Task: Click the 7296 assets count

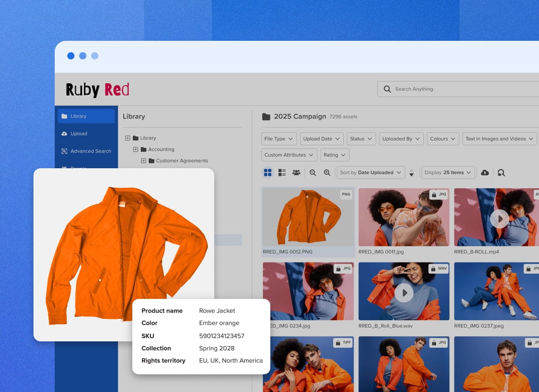Action: [x=343, y=117]
